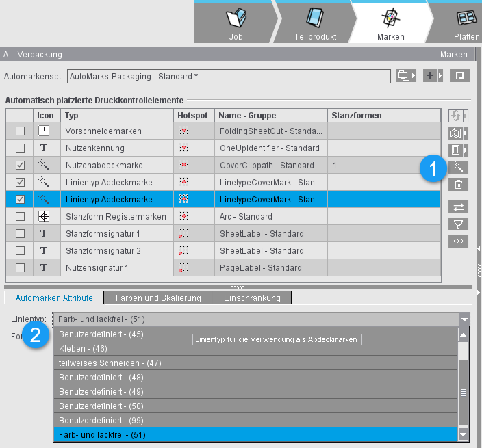Go to the Job workflow step

(x=236, y=23)
